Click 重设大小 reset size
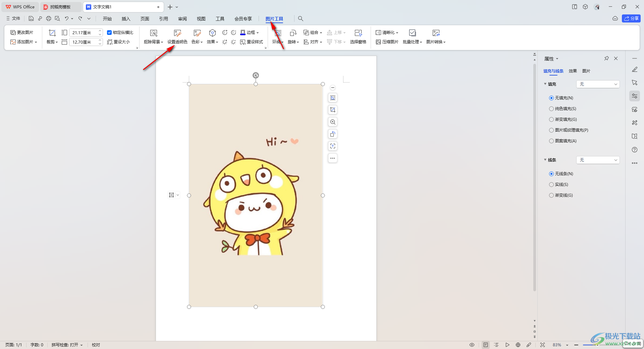The height and width of the screenshot is (349, 644). (x=118, y=42)
